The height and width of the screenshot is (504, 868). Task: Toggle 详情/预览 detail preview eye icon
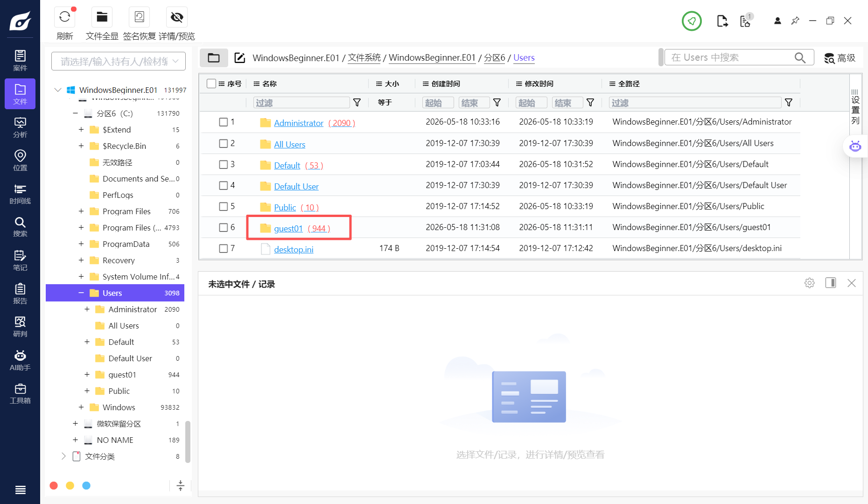(177, 17)
